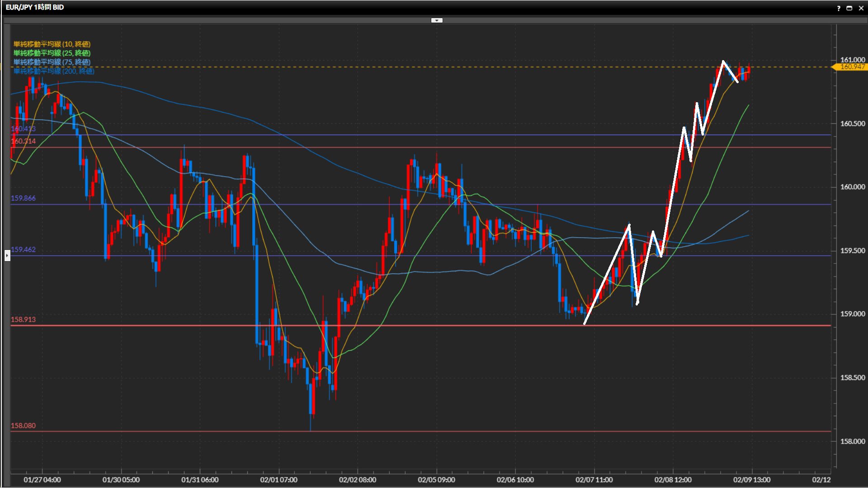
Task: Select the 75-period simple moving average label
Action: coord(52,62)
